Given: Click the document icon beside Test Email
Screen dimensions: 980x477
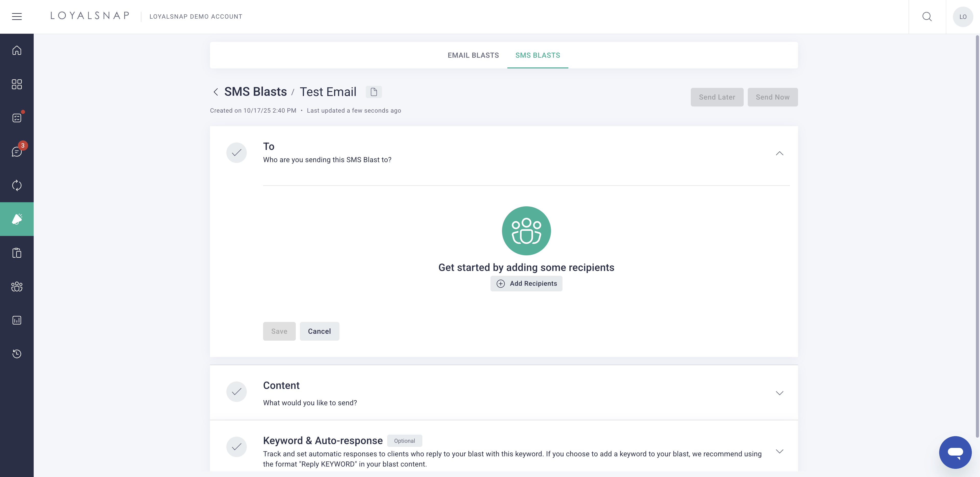Looking at the screenshot, I should (374, 92).
